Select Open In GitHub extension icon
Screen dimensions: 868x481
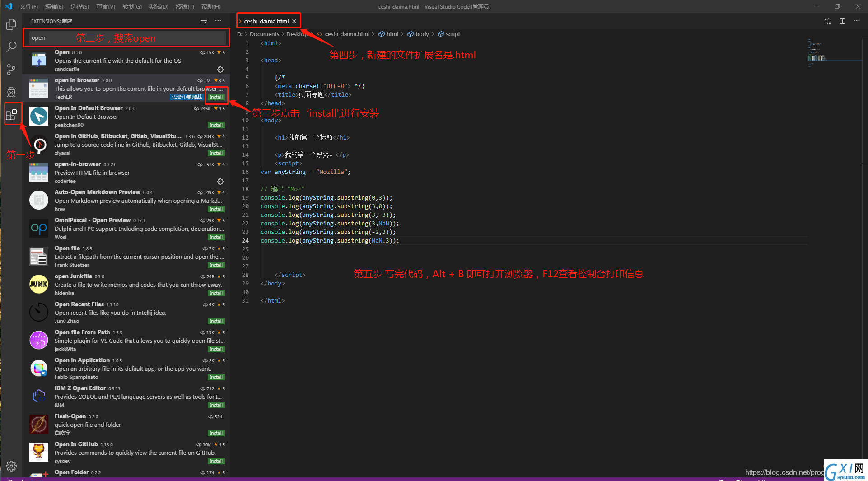click(x=39, y=453)
